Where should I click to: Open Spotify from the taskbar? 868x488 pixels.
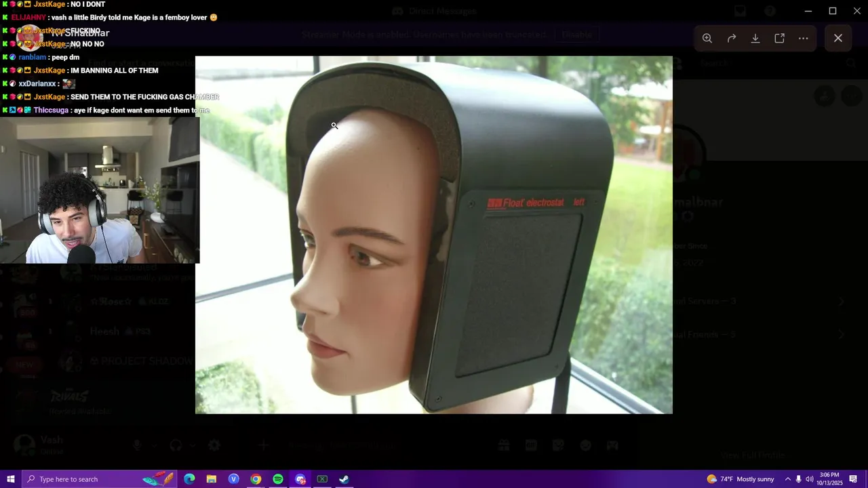pos(278,479)
